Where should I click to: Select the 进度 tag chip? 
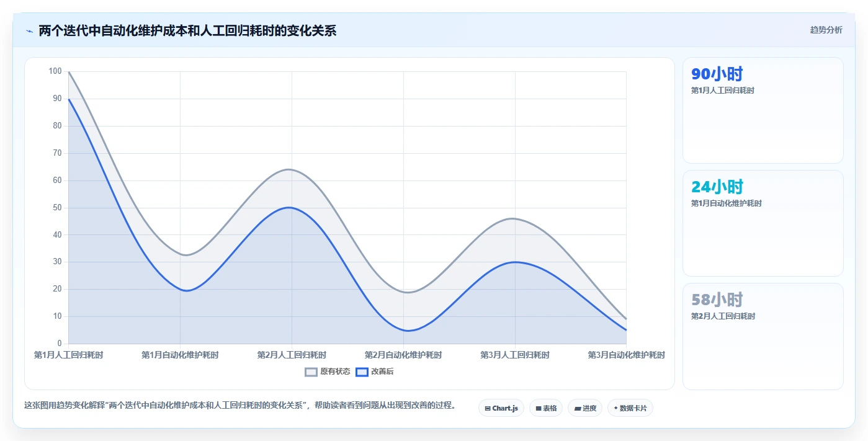coord(585,408)
